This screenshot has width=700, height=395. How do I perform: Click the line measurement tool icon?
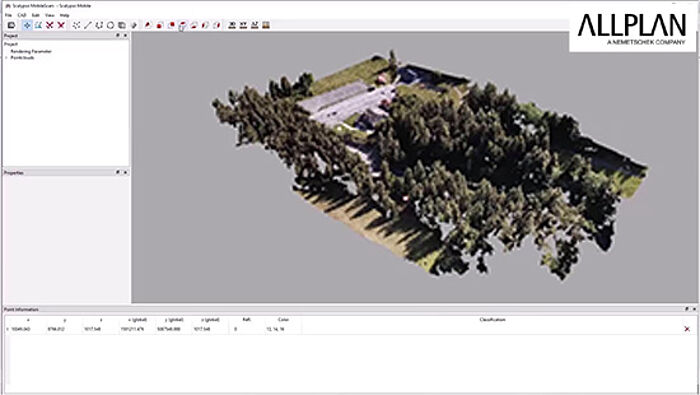pyautogui.click(x=88, y=25)
